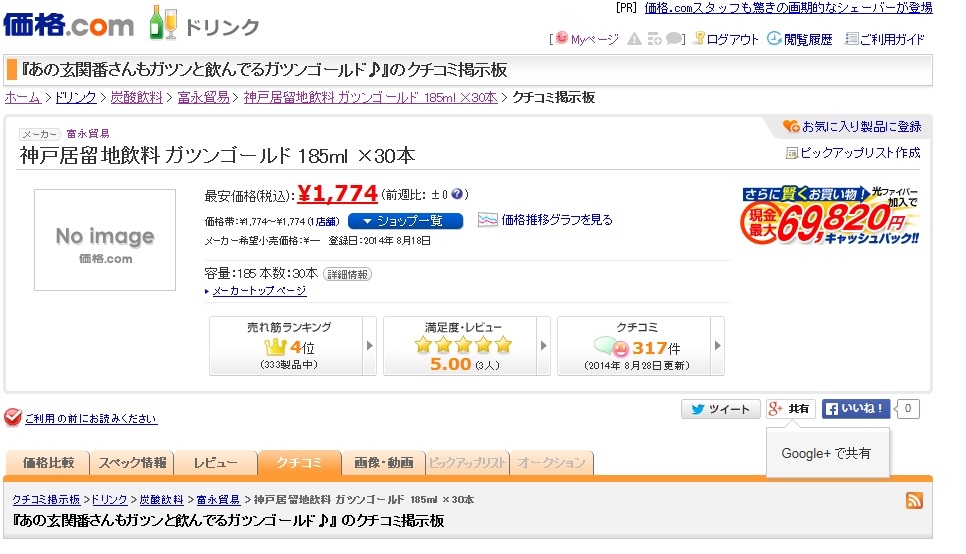Add product via お気に入り製品に登録
The image size is (966, 554).
tap(853, 127)
